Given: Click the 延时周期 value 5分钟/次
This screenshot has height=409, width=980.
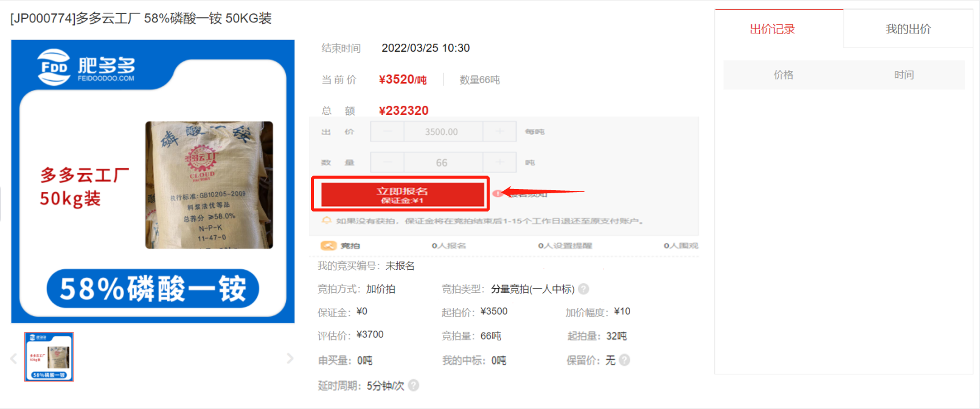Looking at the screenshot, I should pyautogui.click(x=386, y=385).
